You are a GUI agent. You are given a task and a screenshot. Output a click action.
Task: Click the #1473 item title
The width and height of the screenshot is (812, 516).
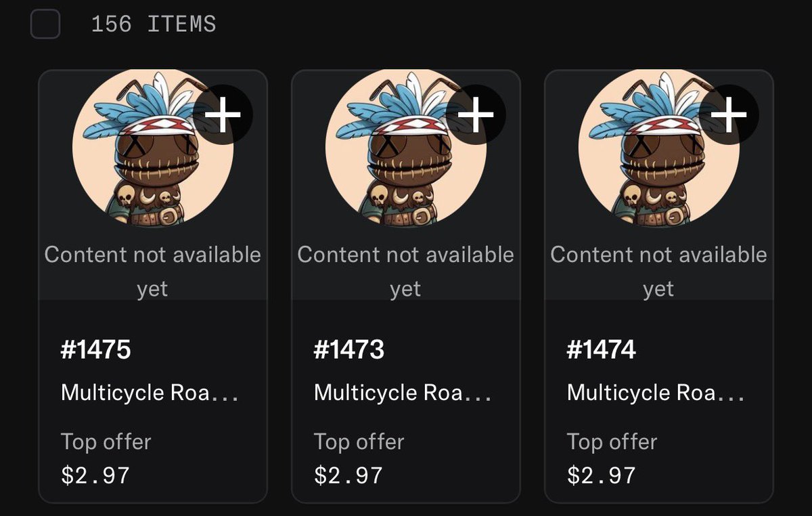[x=349, y=350]
